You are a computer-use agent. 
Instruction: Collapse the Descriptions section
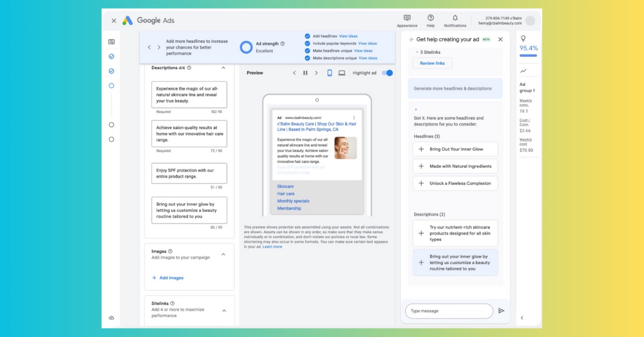click(223, 68)
